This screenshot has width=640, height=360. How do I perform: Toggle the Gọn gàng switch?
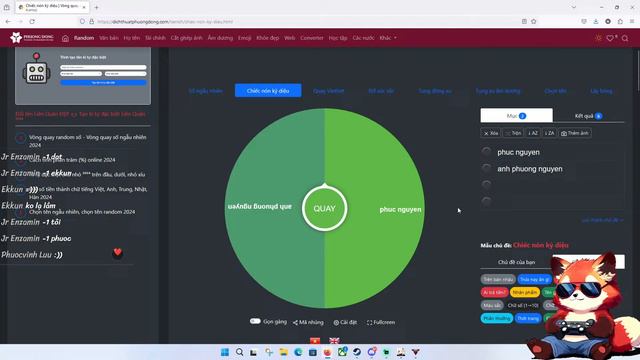click(255, 321)
